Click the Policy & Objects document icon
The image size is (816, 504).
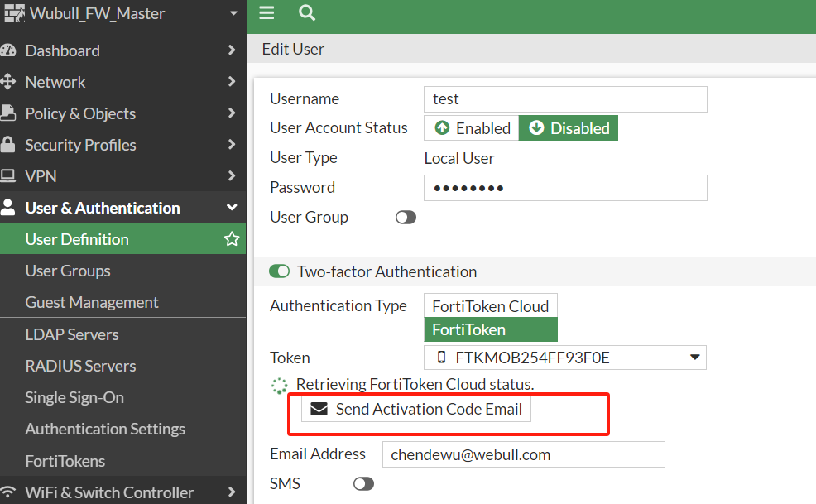pos(7,113)
